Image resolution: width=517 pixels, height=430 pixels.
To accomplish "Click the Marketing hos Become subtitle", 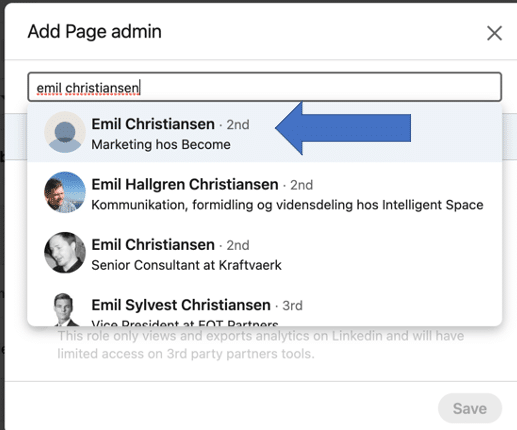I will tap(161, 145).
